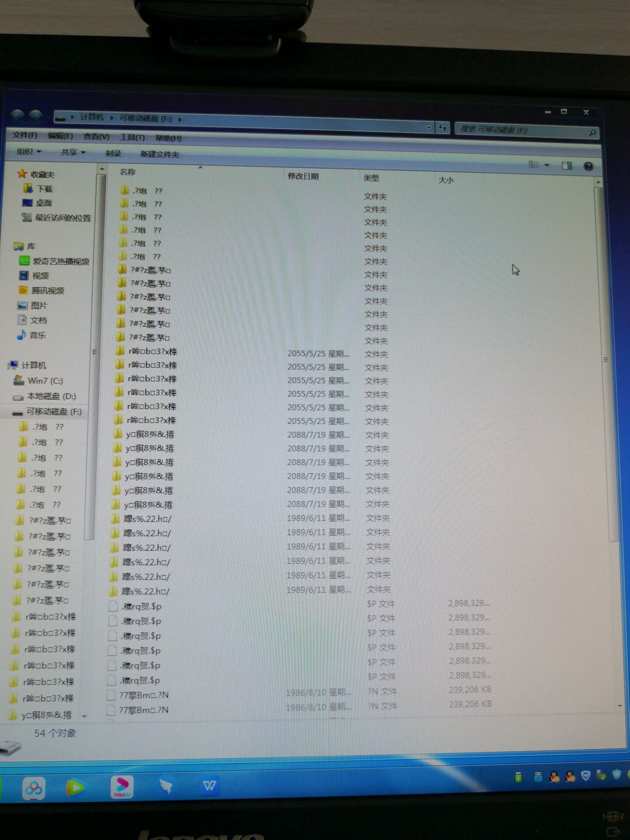Click the change view icon
Viewport: 630px width, 840px height.
tap(533, 164)
